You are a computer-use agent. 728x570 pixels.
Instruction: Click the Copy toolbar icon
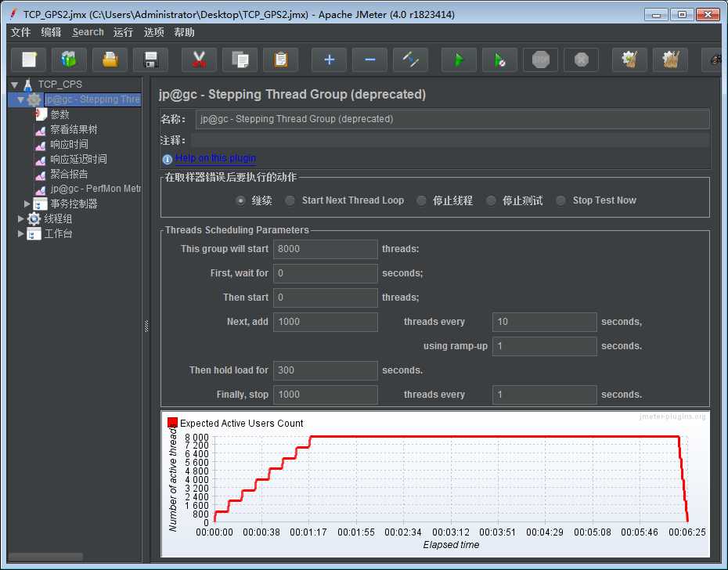pos(240,60)
